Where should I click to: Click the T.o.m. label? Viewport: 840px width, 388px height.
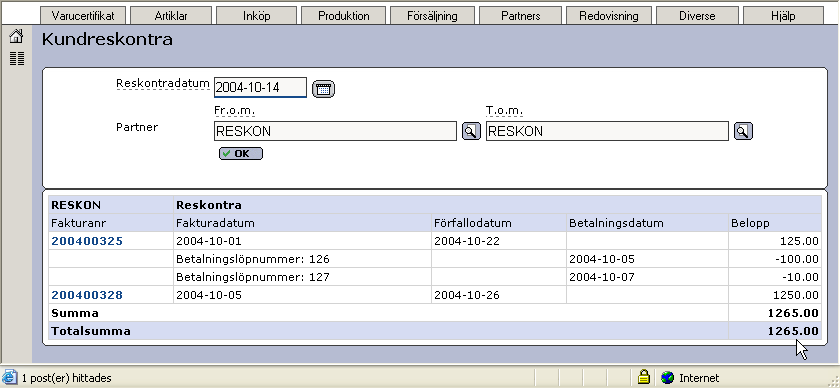tap(504, 110)
